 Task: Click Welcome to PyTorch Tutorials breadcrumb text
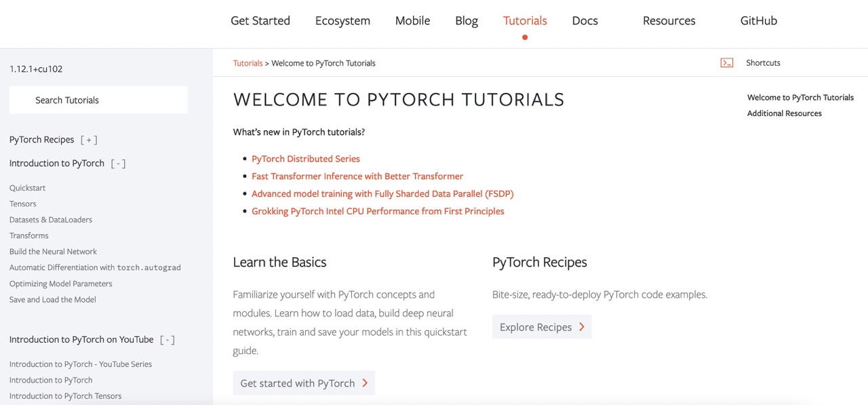click(x=323, y=63)
